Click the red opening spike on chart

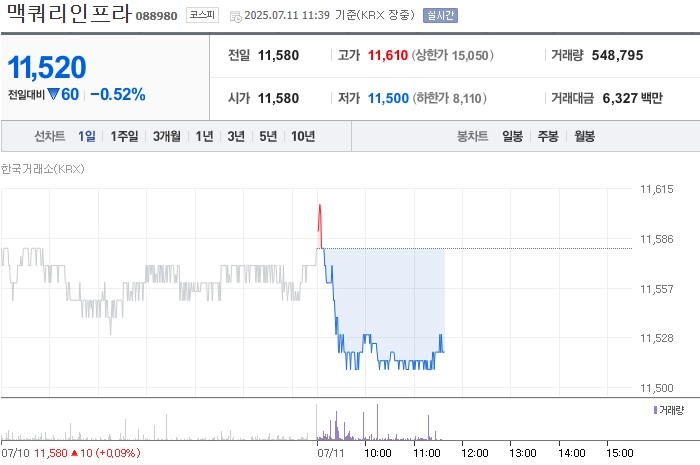point(320,225)
